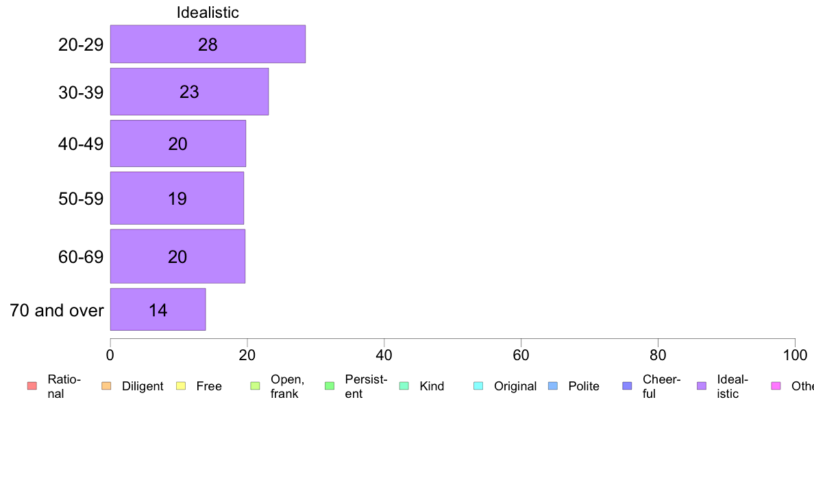
Task: Click the 70 and over axis label
Action: pos(57,310)
